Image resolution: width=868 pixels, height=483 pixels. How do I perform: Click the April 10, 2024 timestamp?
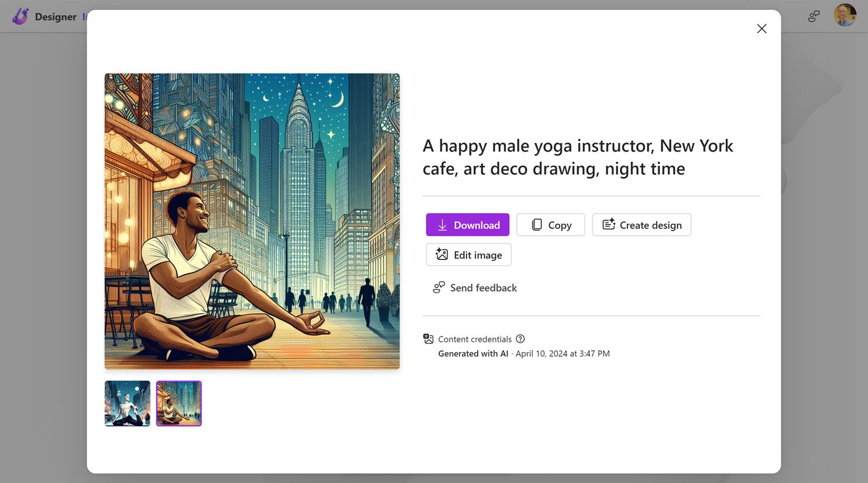pyautogui.click(x=562, y=354)
